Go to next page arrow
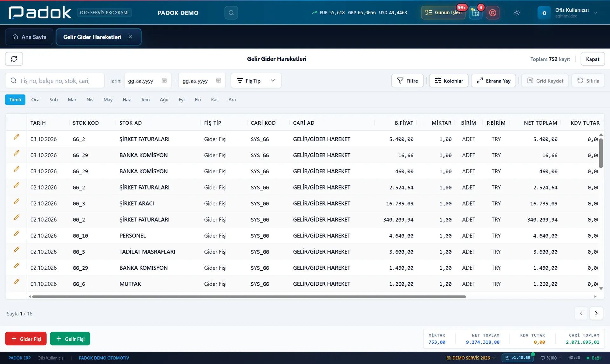The image size is (610, 364). (596, 313)
